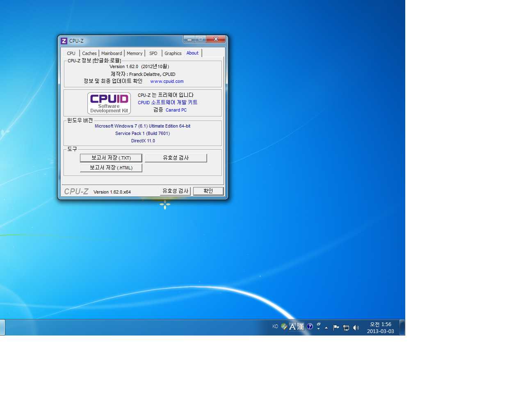
Task: Open the Action Center flag icon
Action: pyautogui.click(x=336, y=327)
